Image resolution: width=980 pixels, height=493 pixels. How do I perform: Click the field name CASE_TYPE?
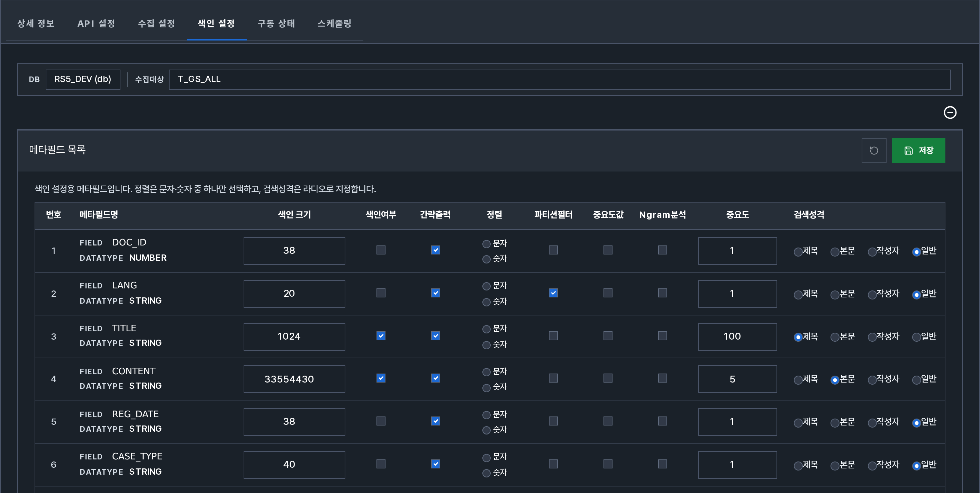[x=137, y=456]
